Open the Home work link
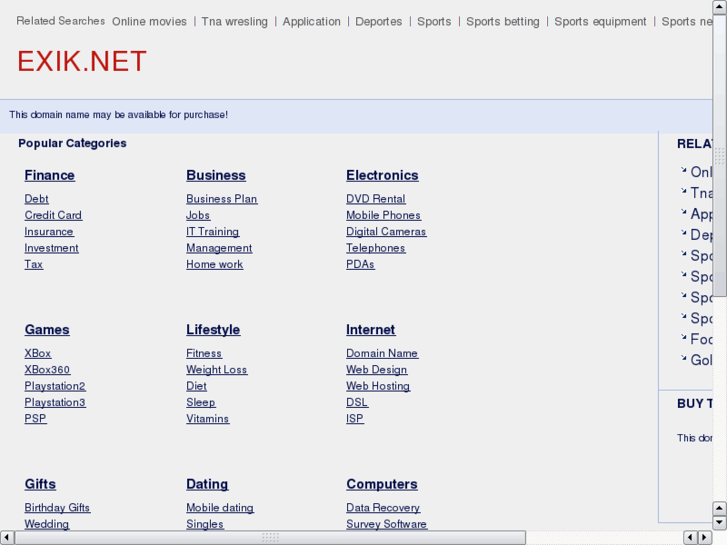The height and width of the screenshot is (545, 727). 215,264
